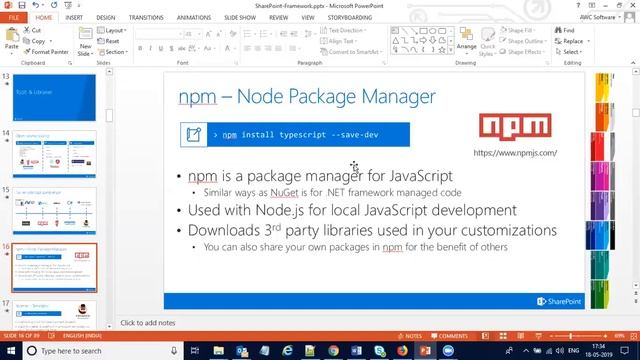Start Slide Show from status bar
The width and height of the screenshot is (640, 360).
pos(539,336)
